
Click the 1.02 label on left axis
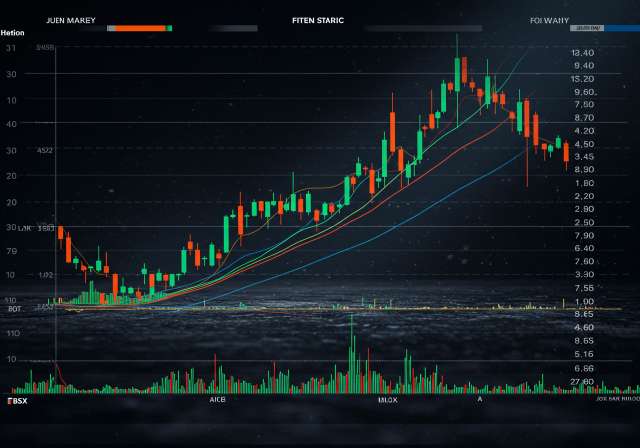click(45, 275)
